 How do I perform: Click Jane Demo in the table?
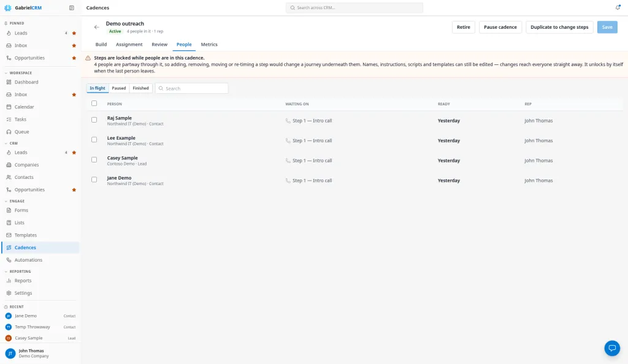(119, 178)
